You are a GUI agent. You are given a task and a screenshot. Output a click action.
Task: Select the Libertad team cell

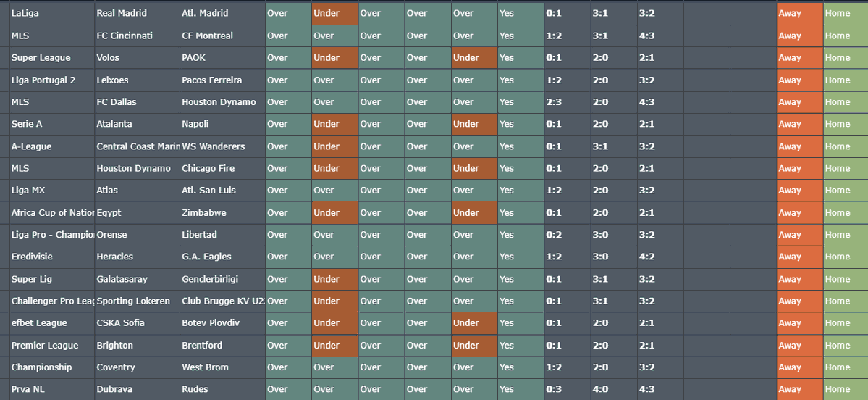click(222, 235)
